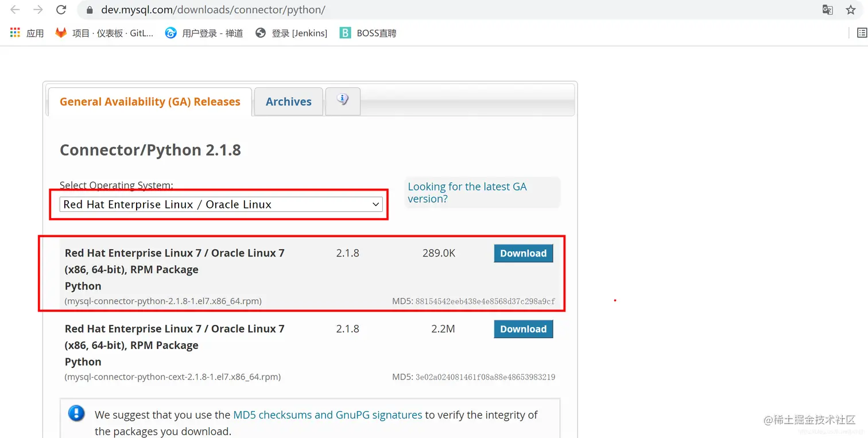Viewport: 868px width, 438px height.
Task: Click the Connector/Python 2.1.8 heading
Action: [150, 150]
